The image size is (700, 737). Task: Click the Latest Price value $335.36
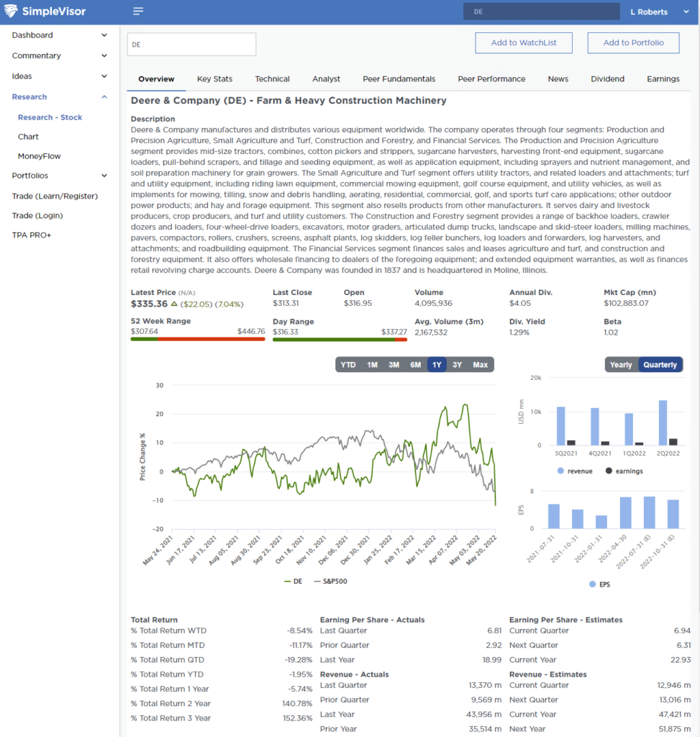(x=150, y=304)
